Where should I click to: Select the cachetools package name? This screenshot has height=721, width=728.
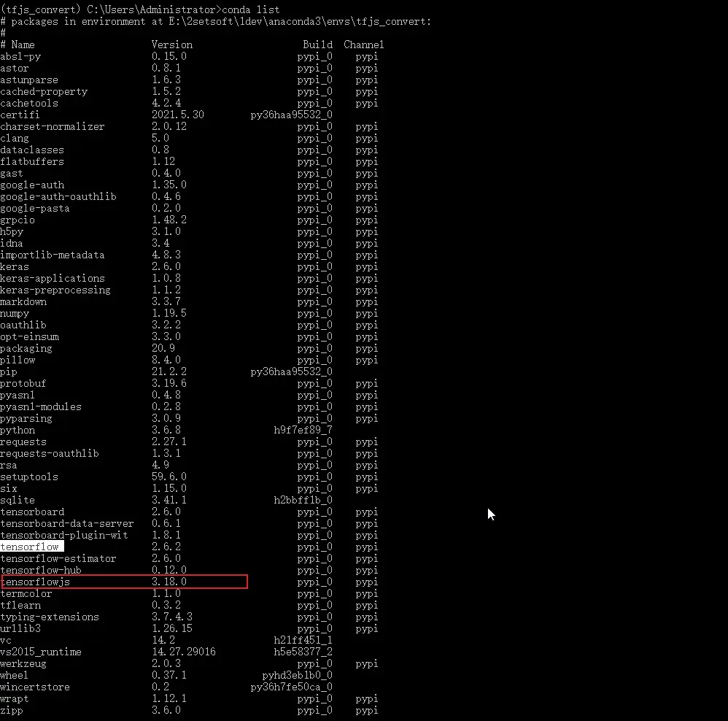coord(29,103)
